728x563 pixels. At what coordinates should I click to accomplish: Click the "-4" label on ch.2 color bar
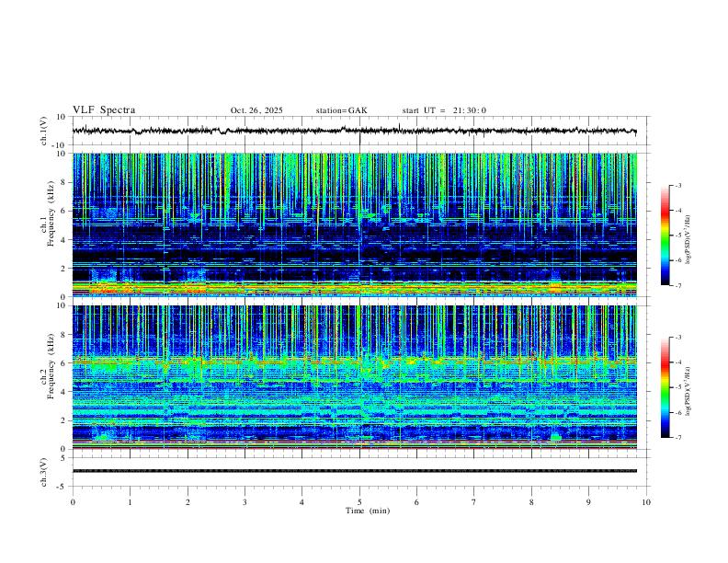[x=678, y=362]
